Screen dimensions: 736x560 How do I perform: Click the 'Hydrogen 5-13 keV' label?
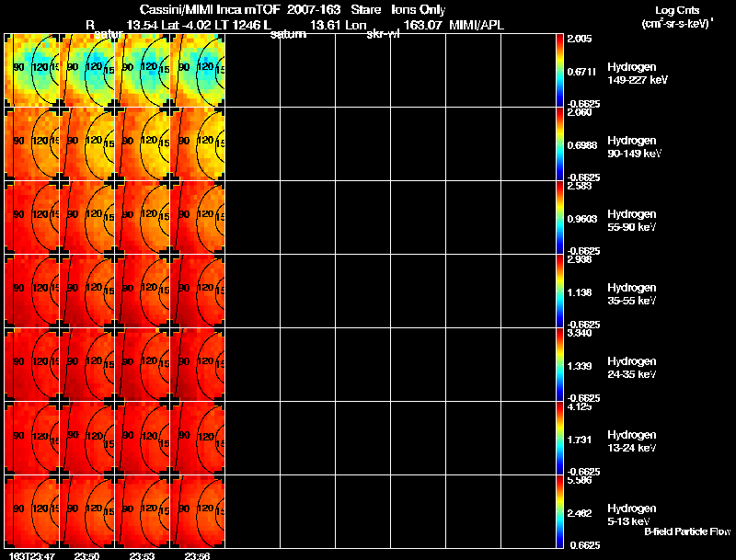[632, 515]
